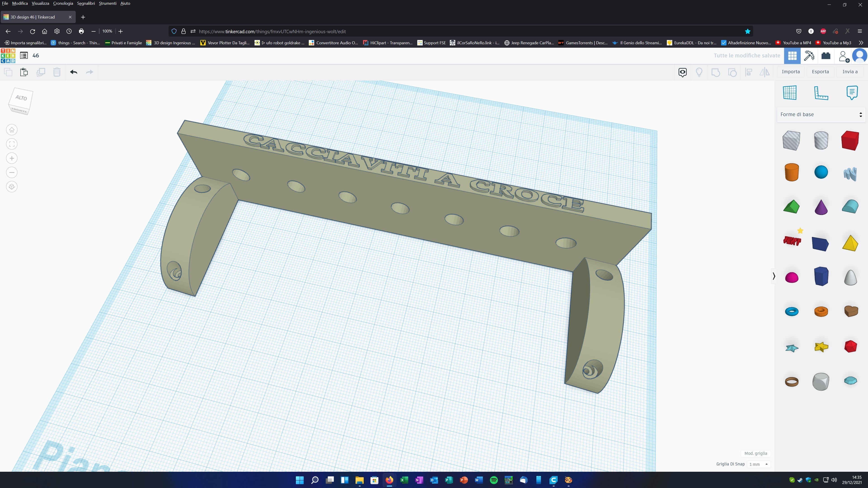Click the Mod. griglia button
Screen dimensions: 868x488
pyautogui.click(x=755, y=453)
